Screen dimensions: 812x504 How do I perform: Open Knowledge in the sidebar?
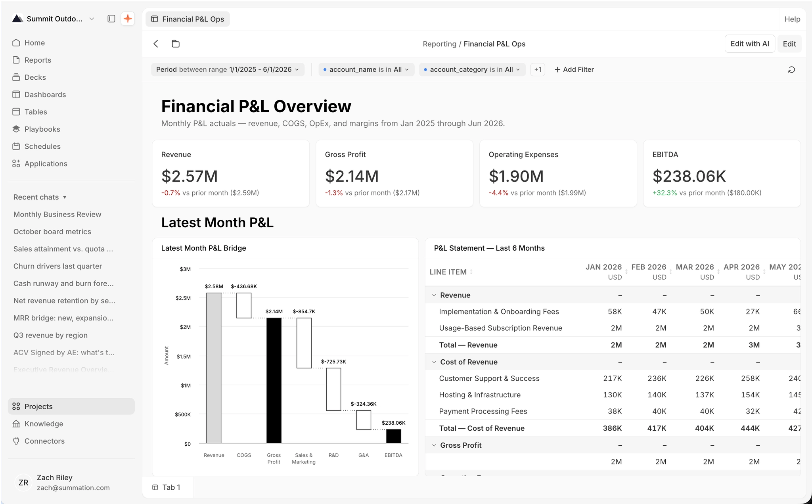71,424
